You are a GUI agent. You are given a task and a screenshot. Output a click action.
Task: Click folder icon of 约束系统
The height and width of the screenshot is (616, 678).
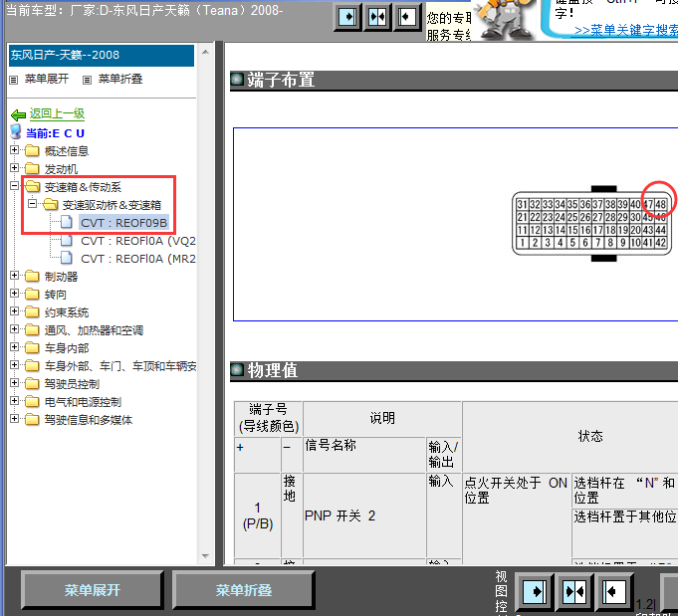point(32,312)
